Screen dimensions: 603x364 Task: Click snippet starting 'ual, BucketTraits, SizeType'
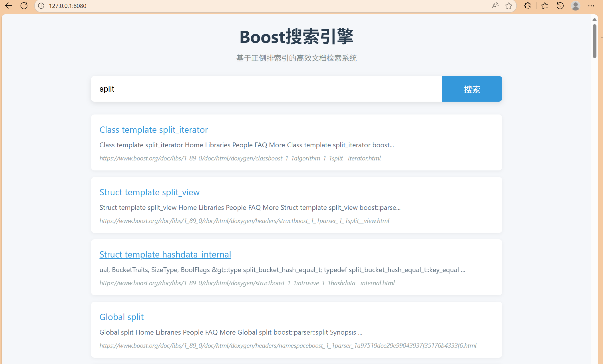point(282,270)
